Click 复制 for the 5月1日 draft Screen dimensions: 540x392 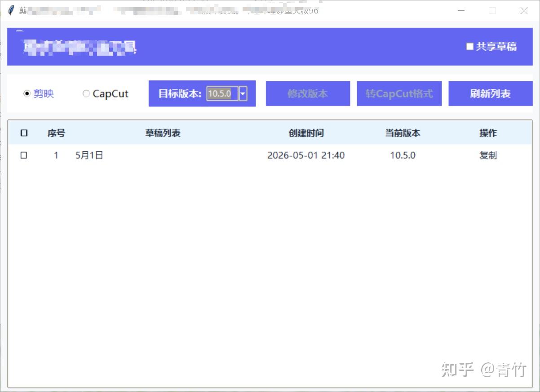point(488,155)
